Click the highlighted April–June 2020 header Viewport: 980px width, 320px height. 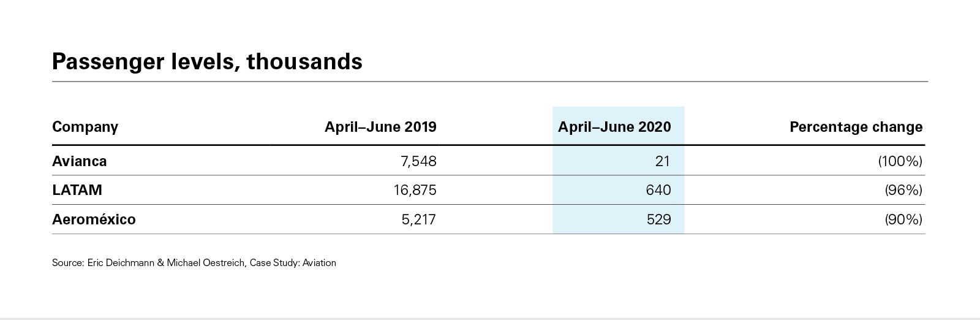tap(614, 127)
